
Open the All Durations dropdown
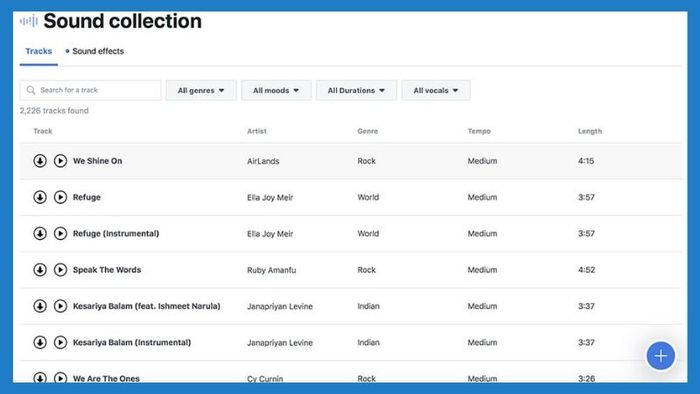click(x=356, y=90)
